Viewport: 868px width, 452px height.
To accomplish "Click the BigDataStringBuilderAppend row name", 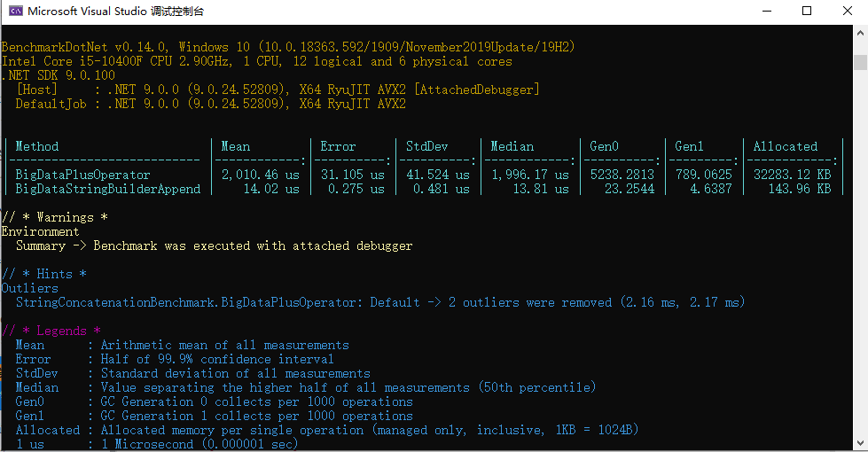I will pyautogui.click(x=108, y=189).
